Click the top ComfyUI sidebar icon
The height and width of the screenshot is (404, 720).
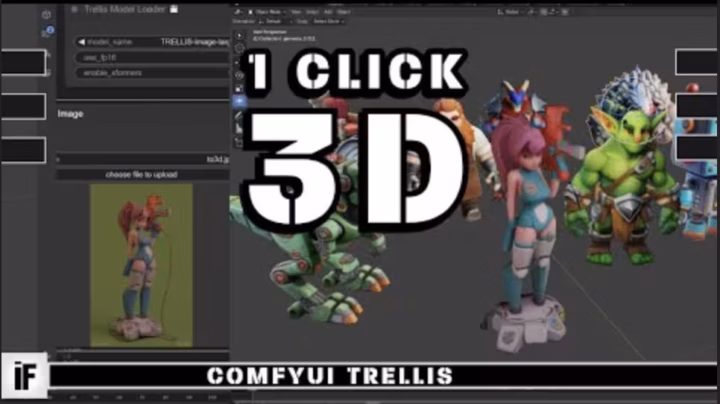[46, 15]
